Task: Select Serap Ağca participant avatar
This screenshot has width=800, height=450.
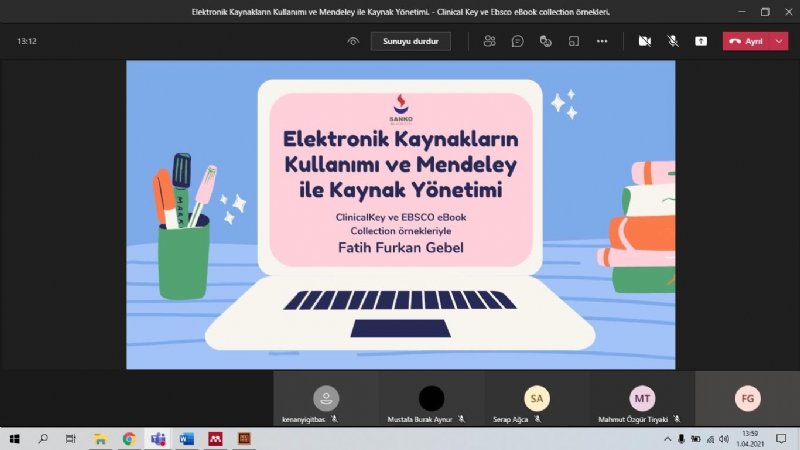Action: pos(537,398)
